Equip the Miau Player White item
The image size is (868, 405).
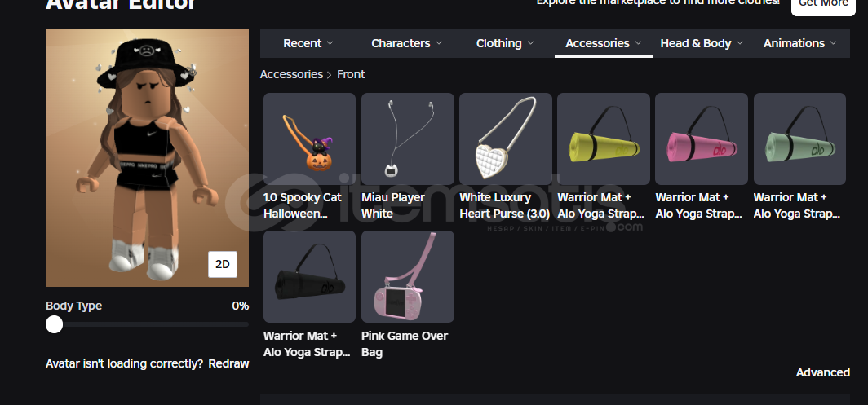pos(407,139)
